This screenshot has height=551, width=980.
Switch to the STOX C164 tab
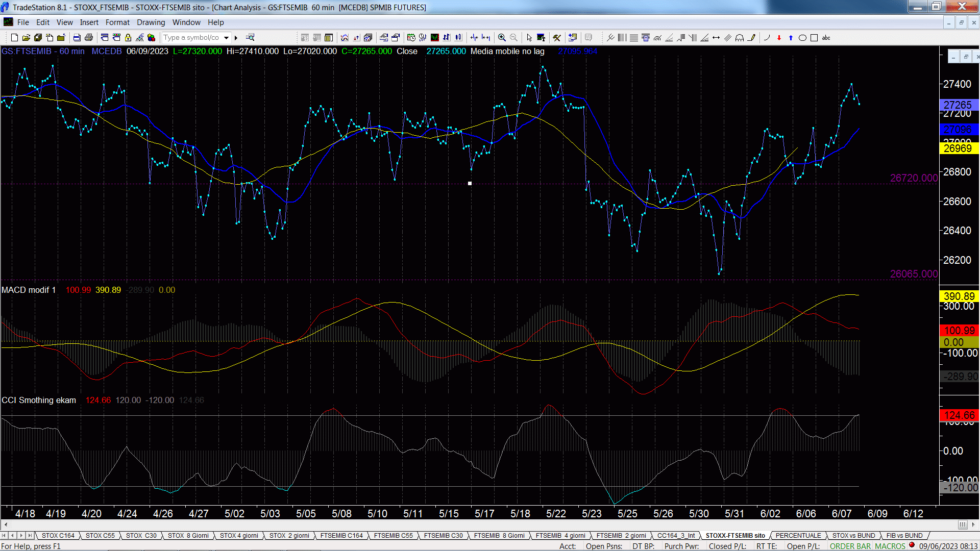tap(58, 535)
